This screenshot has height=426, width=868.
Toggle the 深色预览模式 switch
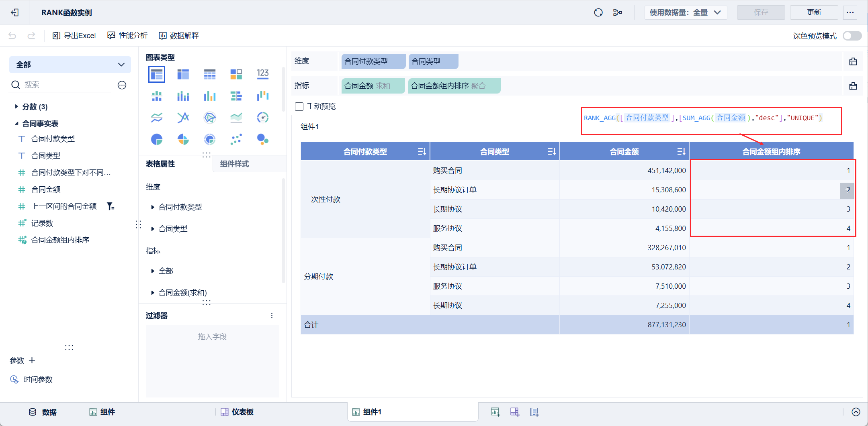pyautogui.click(x=852, y=36)
